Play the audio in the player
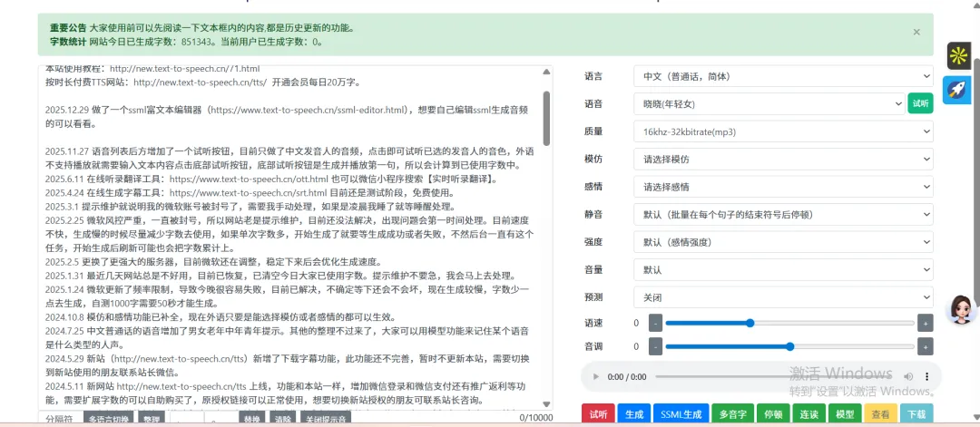The height and width of the screenshot is (427, 980). point(595,377)
